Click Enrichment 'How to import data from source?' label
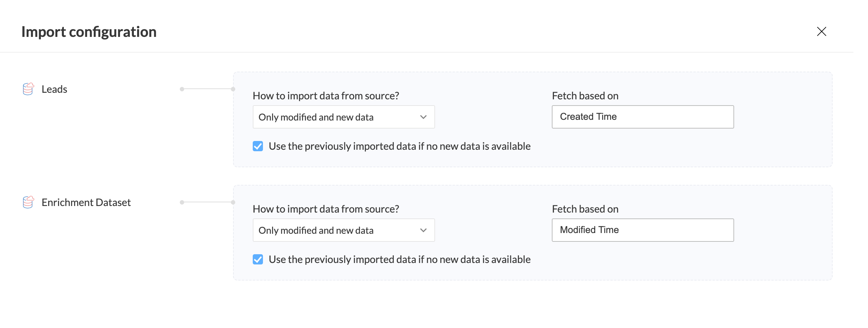Screen dimensions: 868x328 tap(326, 209)
